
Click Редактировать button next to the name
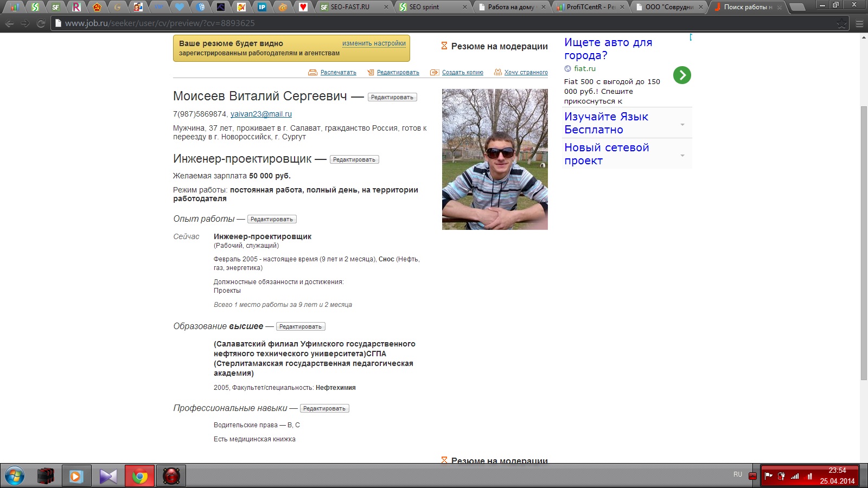coord(392,97)
